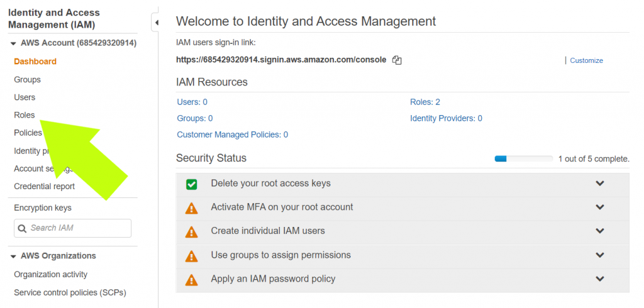This screenshot has width=644, height=308.
Task: Open the Users: 0 resource link
Action: [x=192, y=102]
